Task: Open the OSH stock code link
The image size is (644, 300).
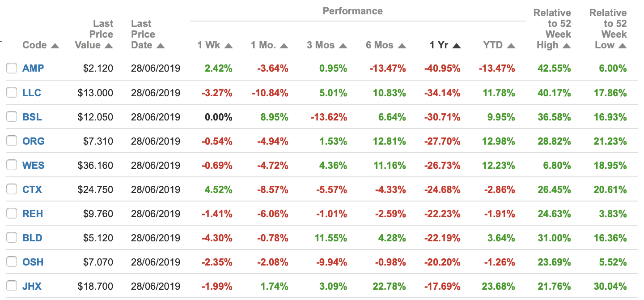Action: [x=33, y=262]
